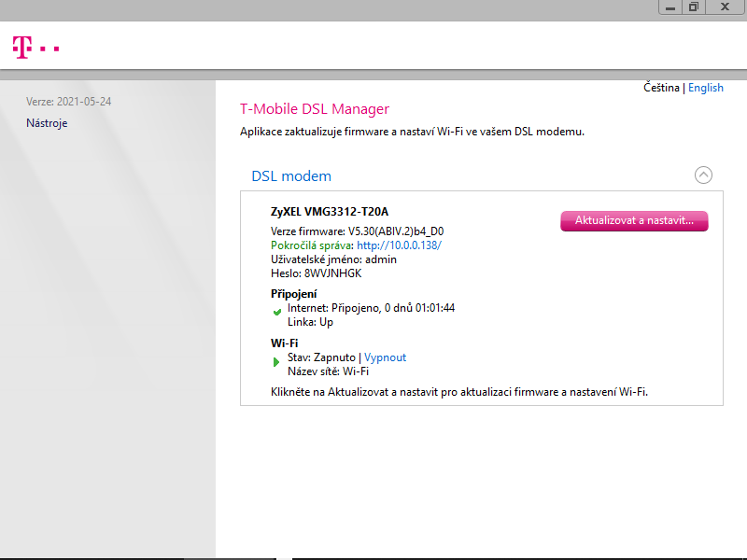This screenshot has width=747, height=560.
Task: Click the T-Mobile DSL Manager title
Action: click(x=315, y=109)
